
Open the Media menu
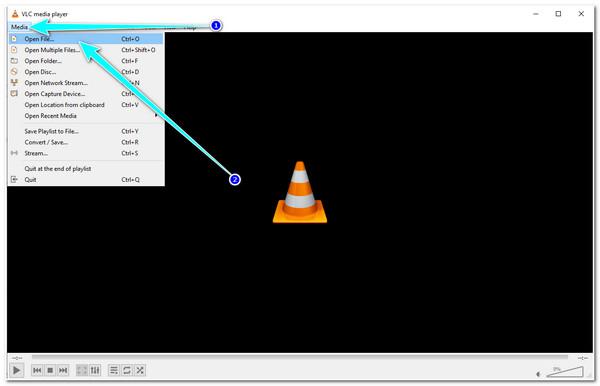(19, 27)
